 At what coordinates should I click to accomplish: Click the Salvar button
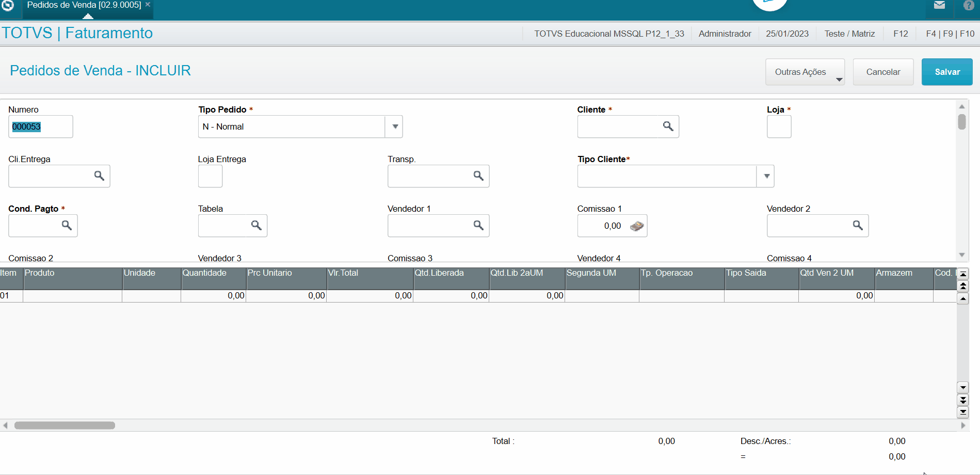(947, 72)
